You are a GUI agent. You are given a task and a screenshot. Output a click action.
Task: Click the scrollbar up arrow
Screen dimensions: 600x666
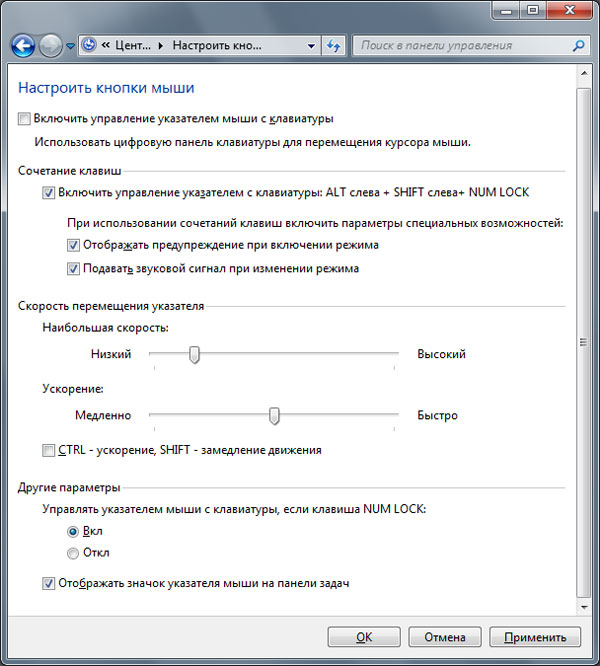pos(584,73)
